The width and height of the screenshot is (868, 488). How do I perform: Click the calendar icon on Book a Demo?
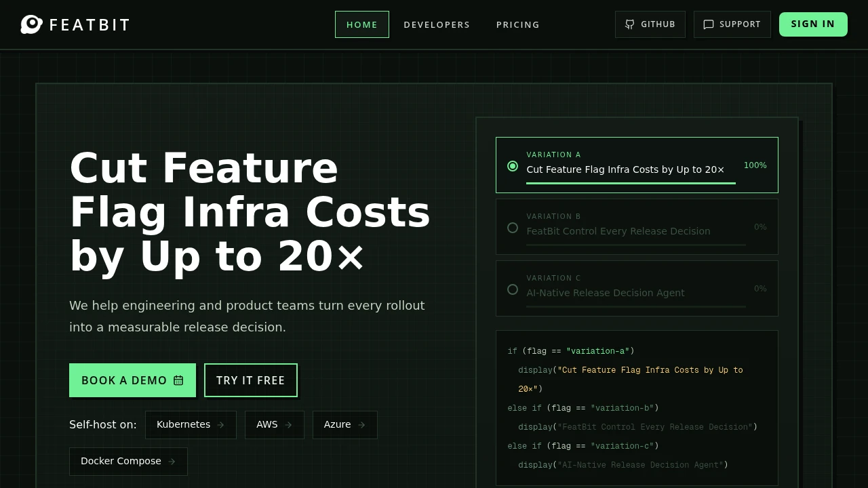(178, 380)
